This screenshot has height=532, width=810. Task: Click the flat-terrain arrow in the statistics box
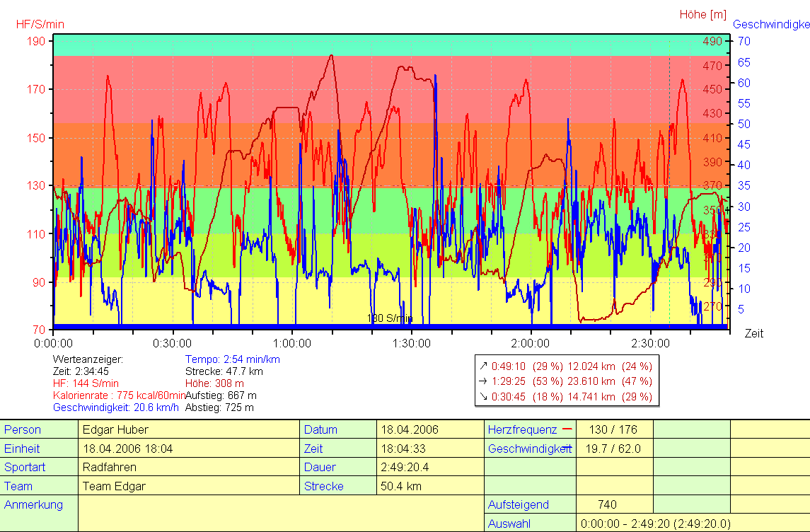coord(483,382)
